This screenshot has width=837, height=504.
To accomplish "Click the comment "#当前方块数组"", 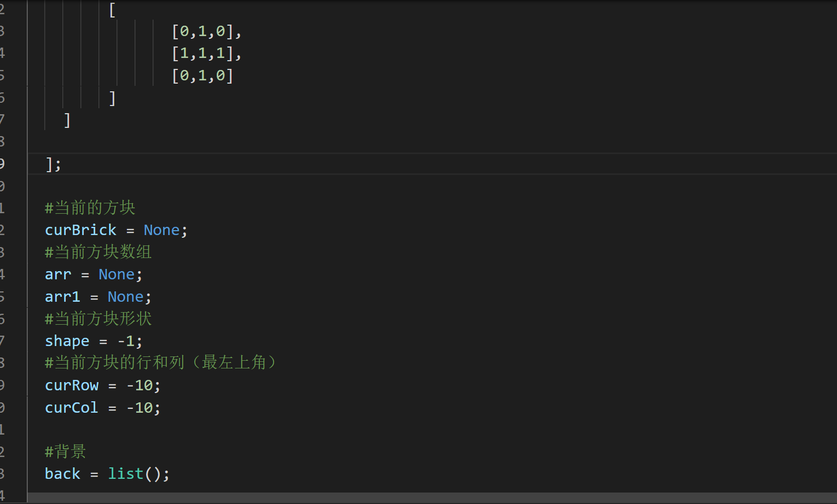I will point(98,252).
